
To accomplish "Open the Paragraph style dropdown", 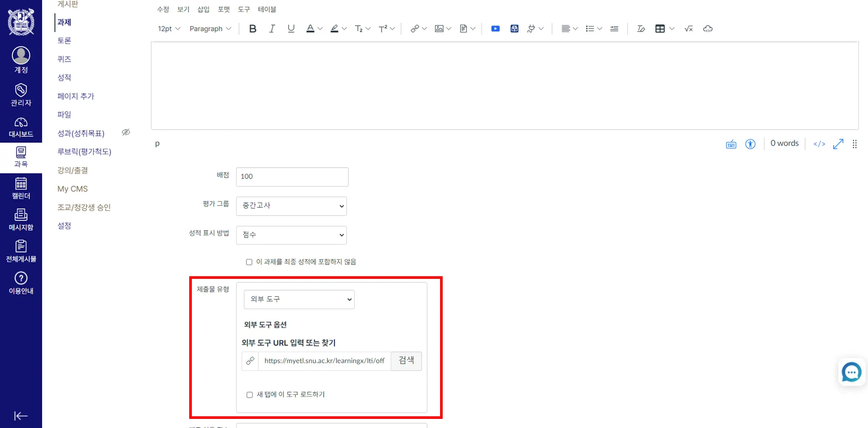I will (x=210, y=29).
